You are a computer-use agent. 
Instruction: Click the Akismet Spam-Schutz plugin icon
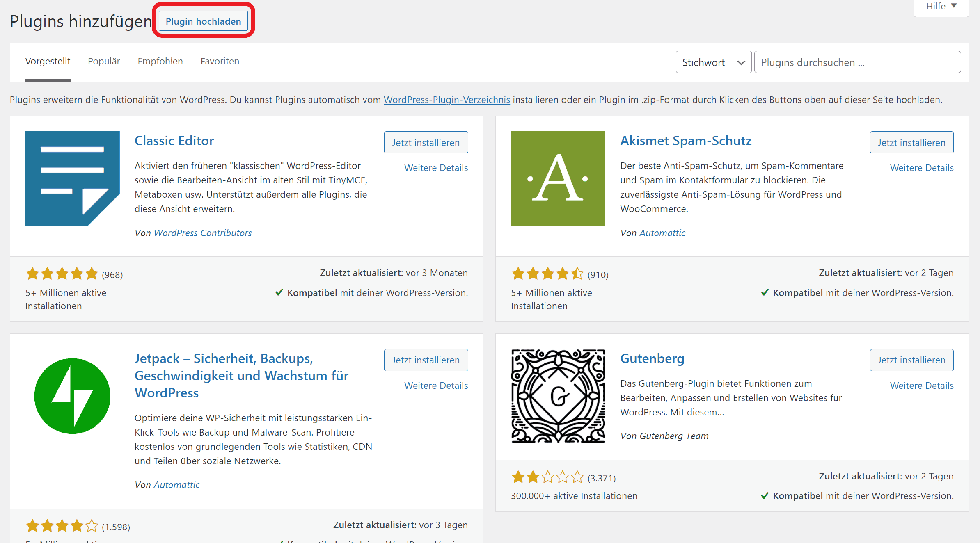pos(558,178)
